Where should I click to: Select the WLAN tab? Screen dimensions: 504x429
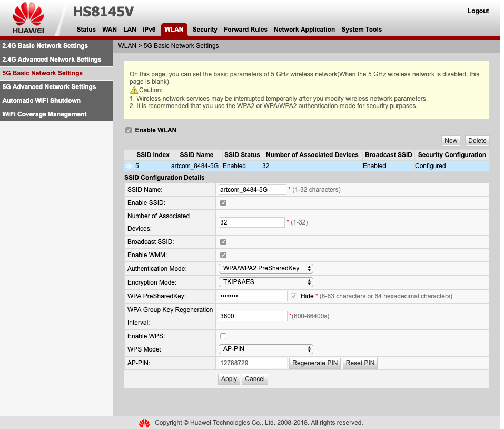point(174,30)
